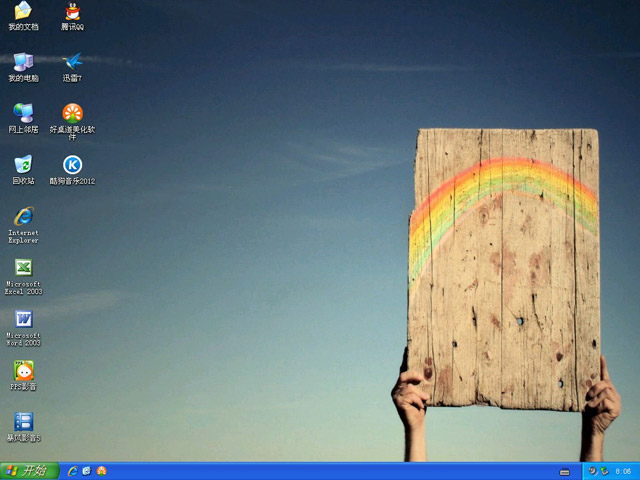Click the 网上邻居 (Network Places) icon

pos(23,113)
